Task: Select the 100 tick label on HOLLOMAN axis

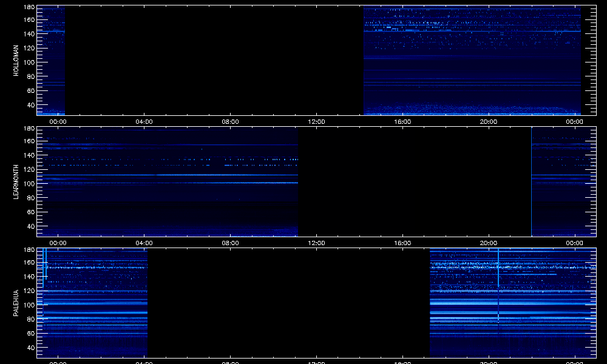Action: pyautogui.click(x=29, y=62)
